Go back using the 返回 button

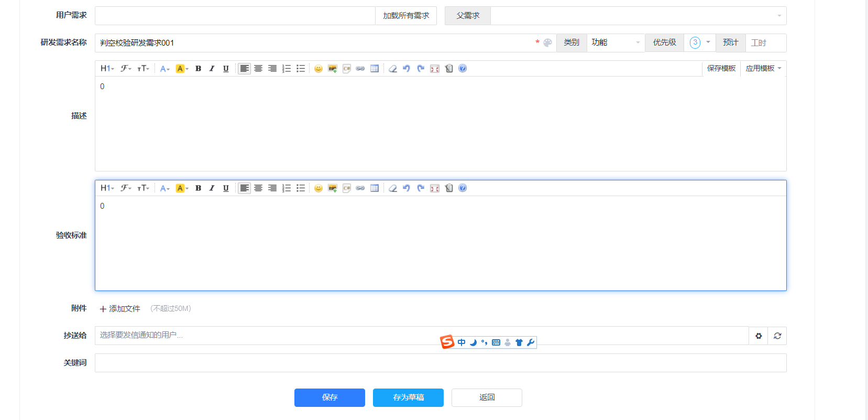pos(487,397)
